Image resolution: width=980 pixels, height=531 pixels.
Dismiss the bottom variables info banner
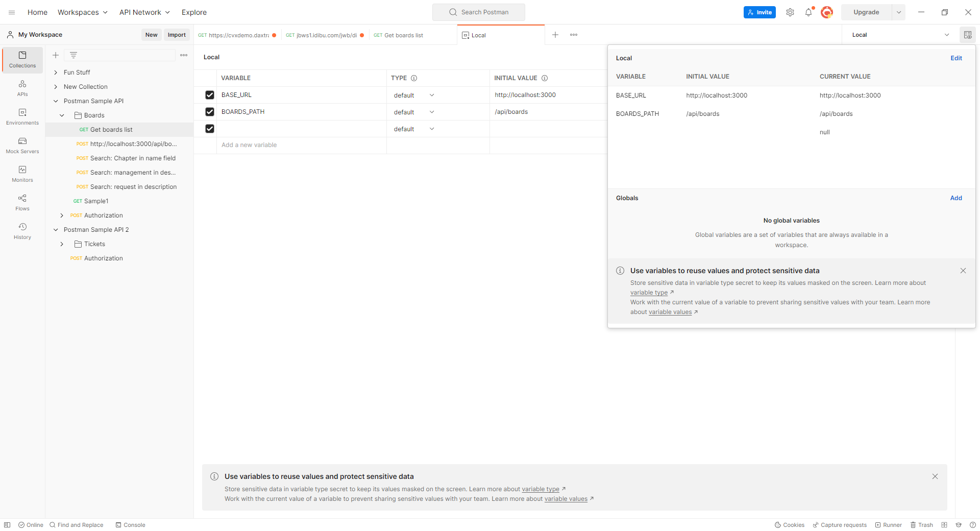coord(935,476)
